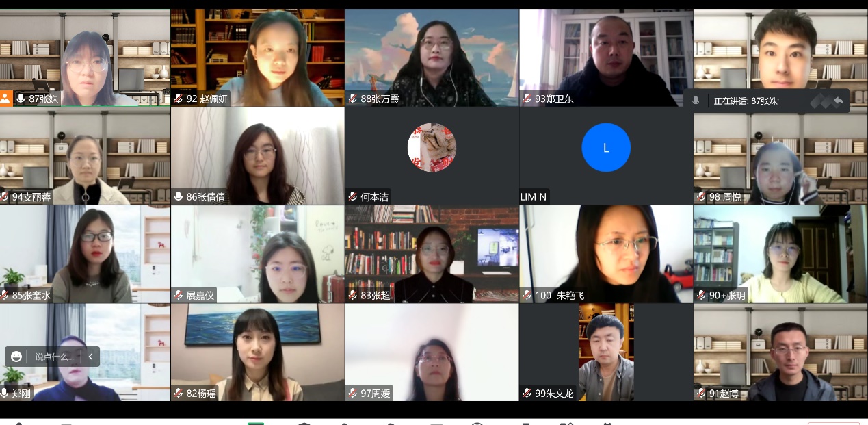Select the 93郑卫东 video tile
This screenshot has height=425, width=868.
click(606, 57)
